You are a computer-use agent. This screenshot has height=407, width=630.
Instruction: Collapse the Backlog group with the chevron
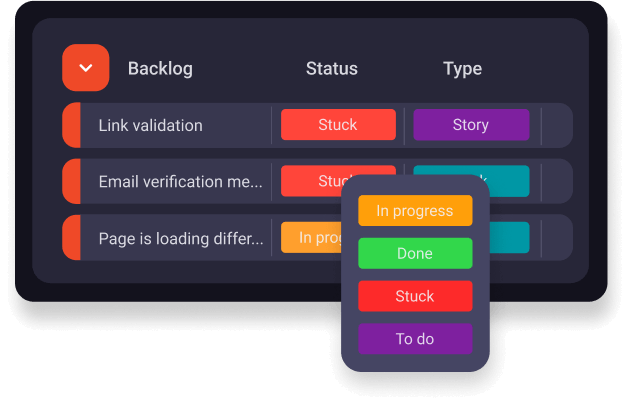[85, 68]
